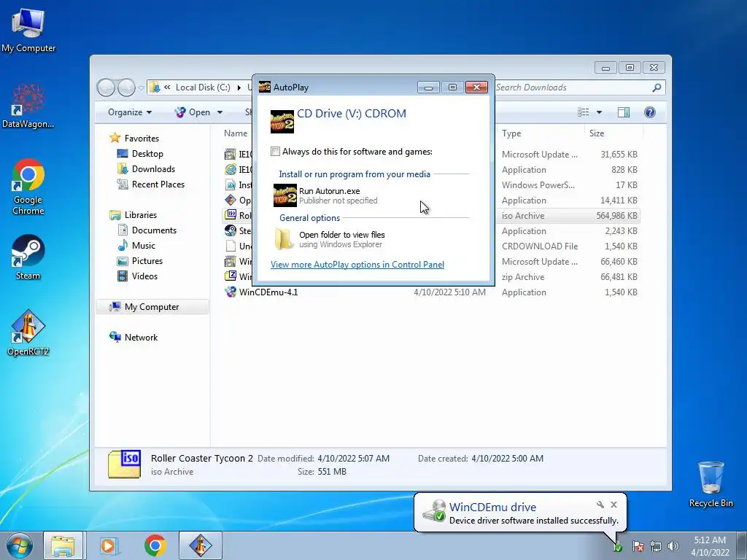Select Downloads under Favorites

coord(153,168)
